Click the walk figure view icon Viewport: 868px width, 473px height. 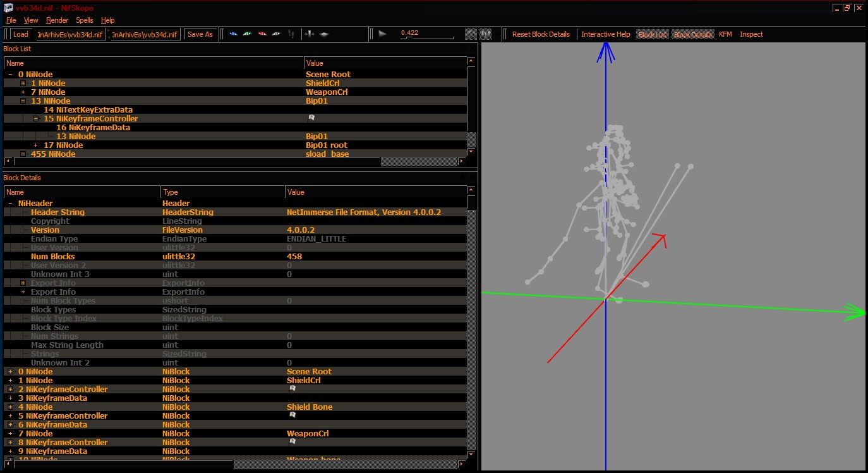pos(291,34)
